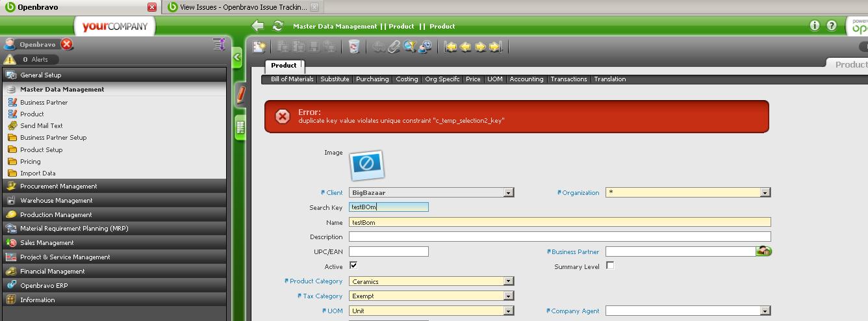The height and width of the screenshot is (321, 868).
Task: Open the Price tab
Action: [x=473, y=79]
